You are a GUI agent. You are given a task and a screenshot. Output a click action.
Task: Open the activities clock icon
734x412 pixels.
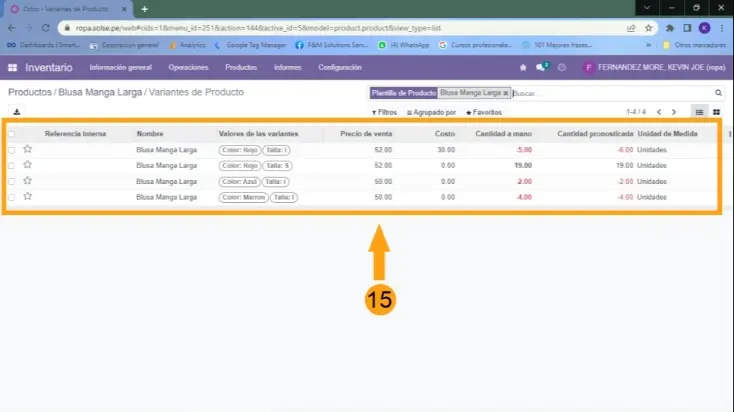point(561,67)
